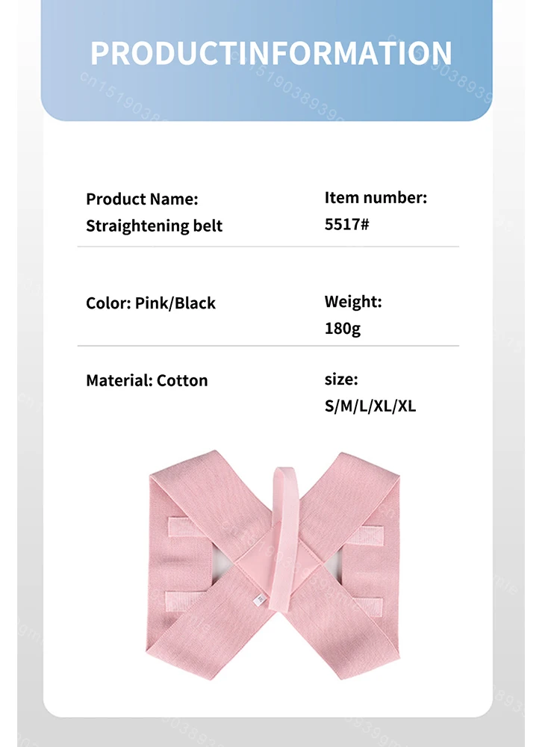Select the Product Name label

[x=142, y=199]
